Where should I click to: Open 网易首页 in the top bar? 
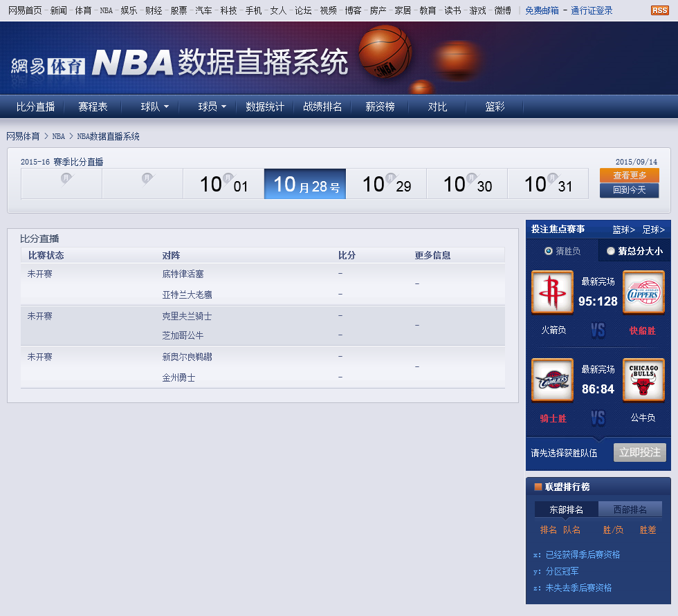(x=25, y=10)
